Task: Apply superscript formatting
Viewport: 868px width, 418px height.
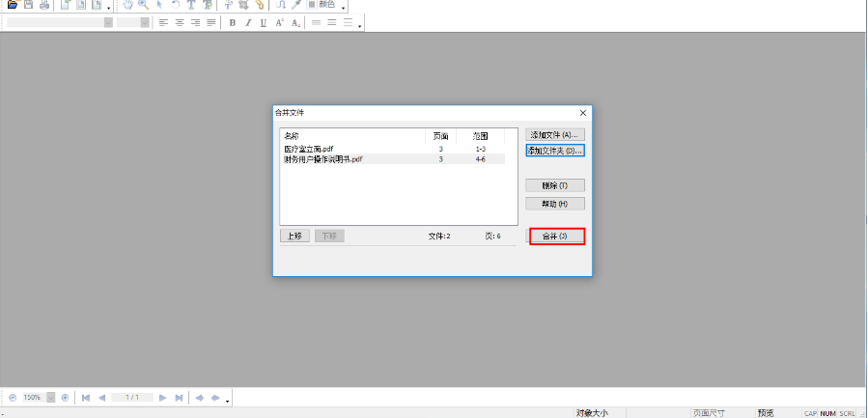Action: pos(280,23)
